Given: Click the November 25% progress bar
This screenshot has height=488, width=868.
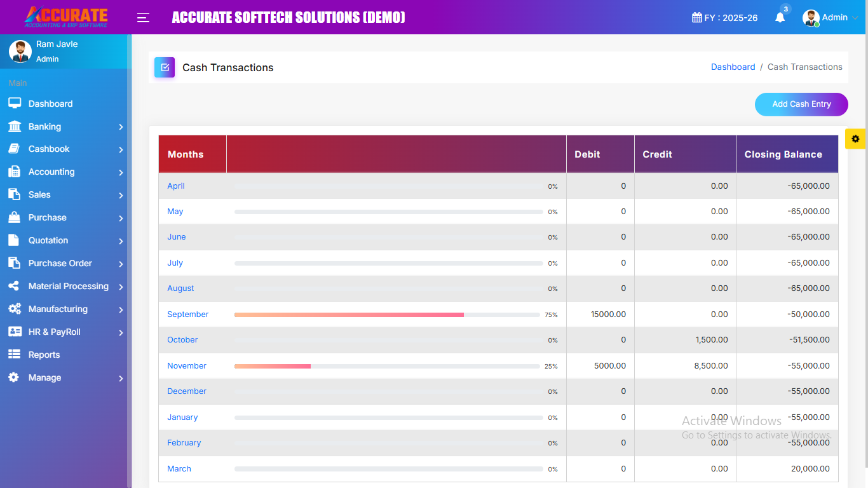Looking at the screenshot, I should click(x=386, y=366).
